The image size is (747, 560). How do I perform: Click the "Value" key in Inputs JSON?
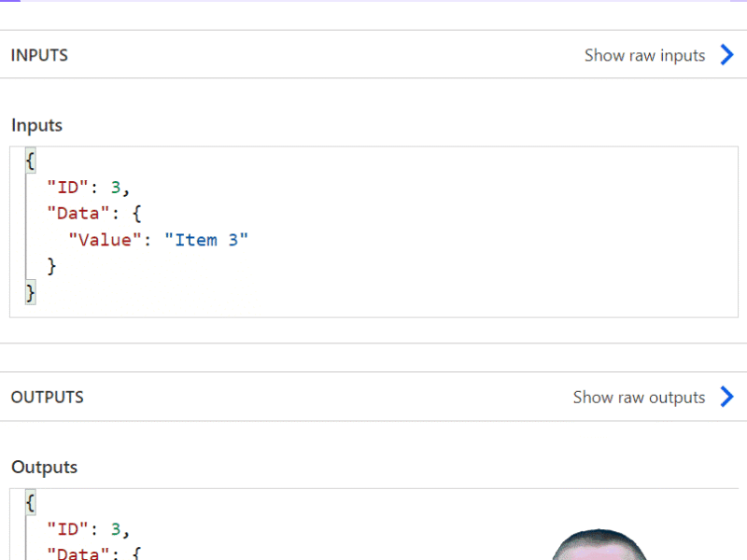click(x=106, y=240)
